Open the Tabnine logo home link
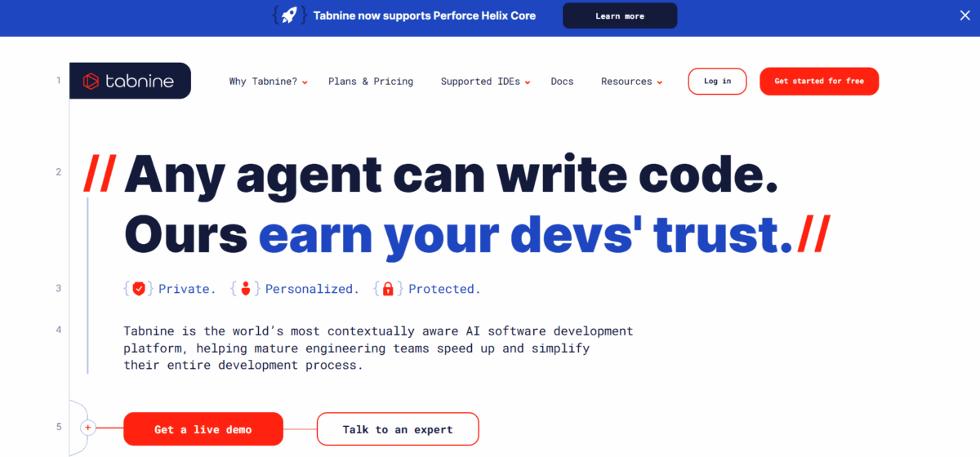The image size is (980, 457). click(x=131, y=81)
